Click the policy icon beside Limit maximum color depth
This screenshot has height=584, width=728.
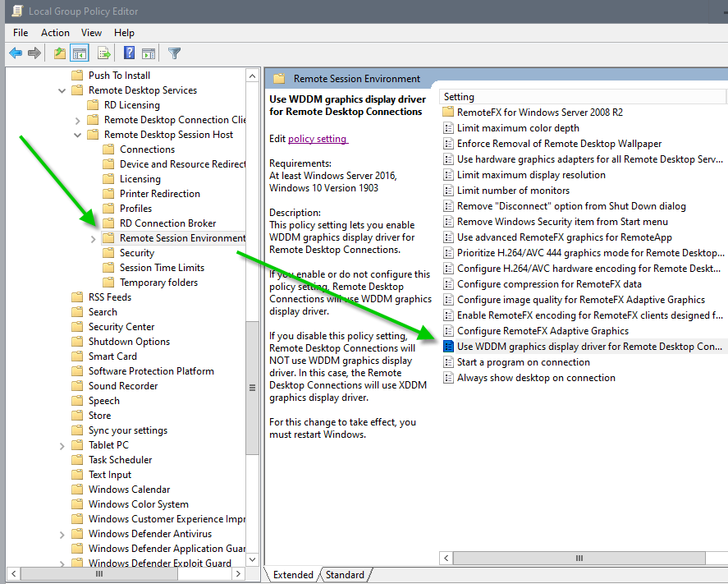click(448, 128)
